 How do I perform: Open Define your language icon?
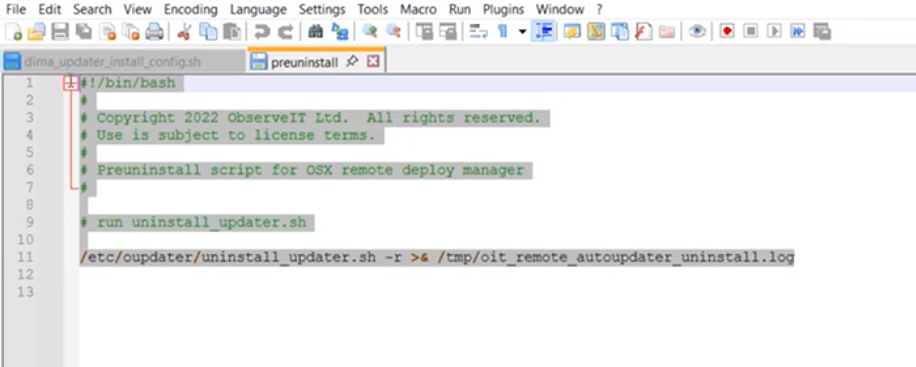(572, 32)
